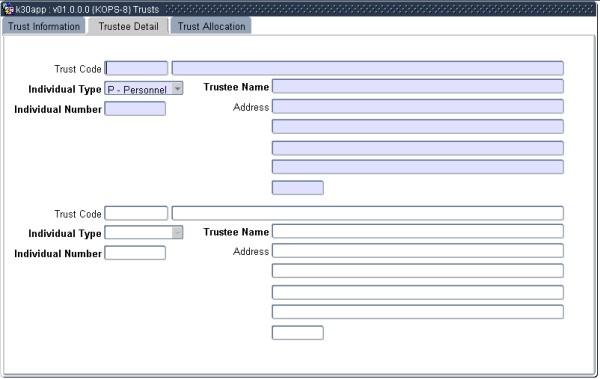Click the first record's Trust Code description field
600x379 pixels.
pos(368,68)
